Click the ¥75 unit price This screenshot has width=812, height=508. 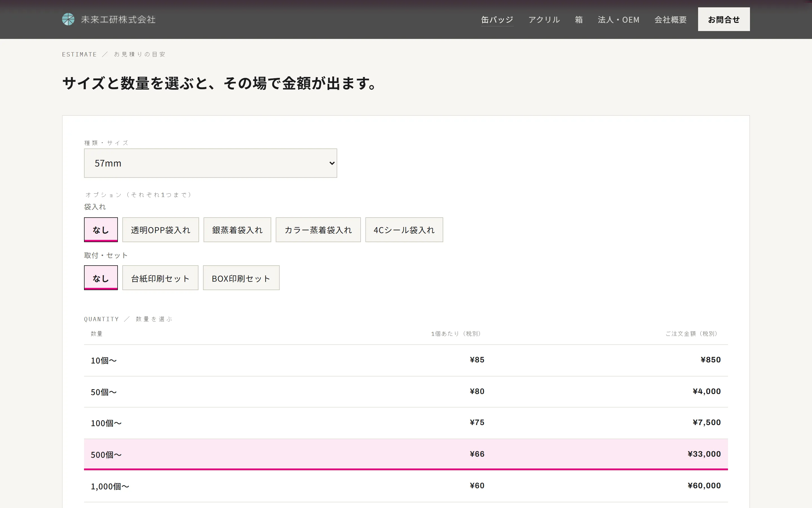click(x=477, y=422)
